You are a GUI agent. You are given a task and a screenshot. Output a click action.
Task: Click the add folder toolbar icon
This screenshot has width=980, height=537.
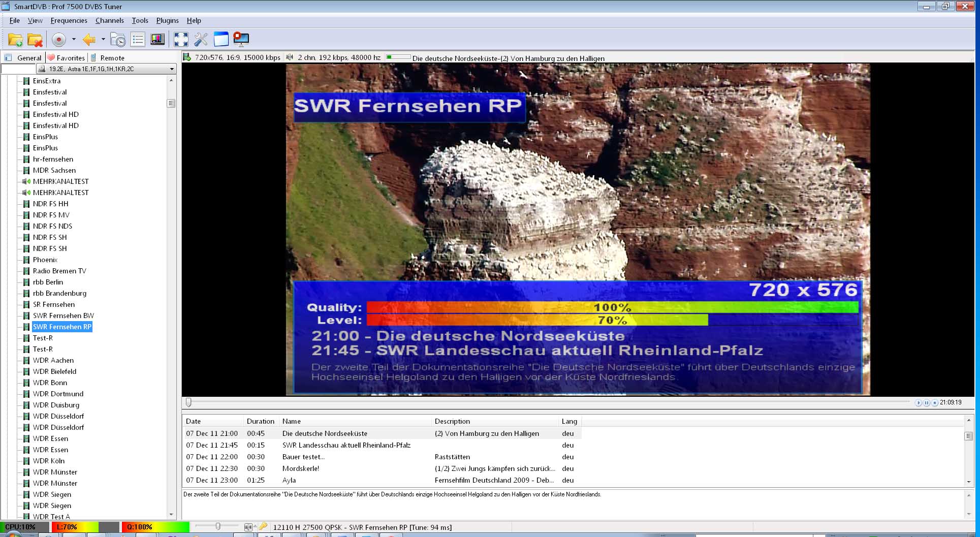point(16,40)
